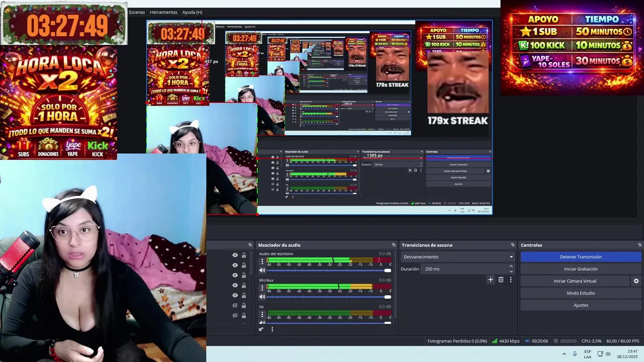
Task: Open tts channel three-dot options menu
Action: pos(262,314)
